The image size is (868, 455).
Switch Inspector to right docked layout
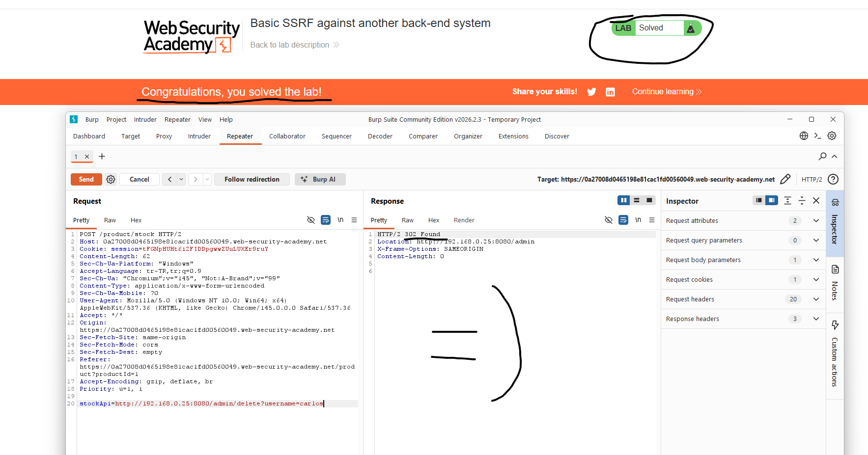[772, 200]
